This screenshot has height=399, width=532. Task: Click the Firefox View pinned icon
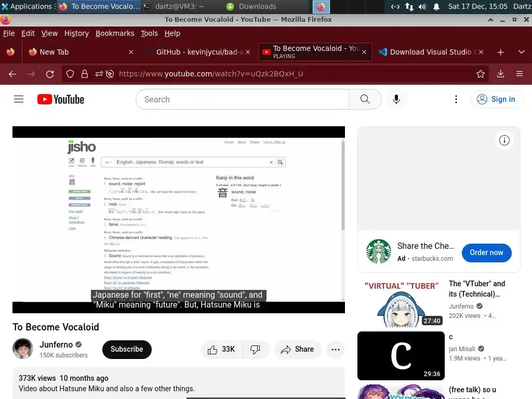pos(10,52)
